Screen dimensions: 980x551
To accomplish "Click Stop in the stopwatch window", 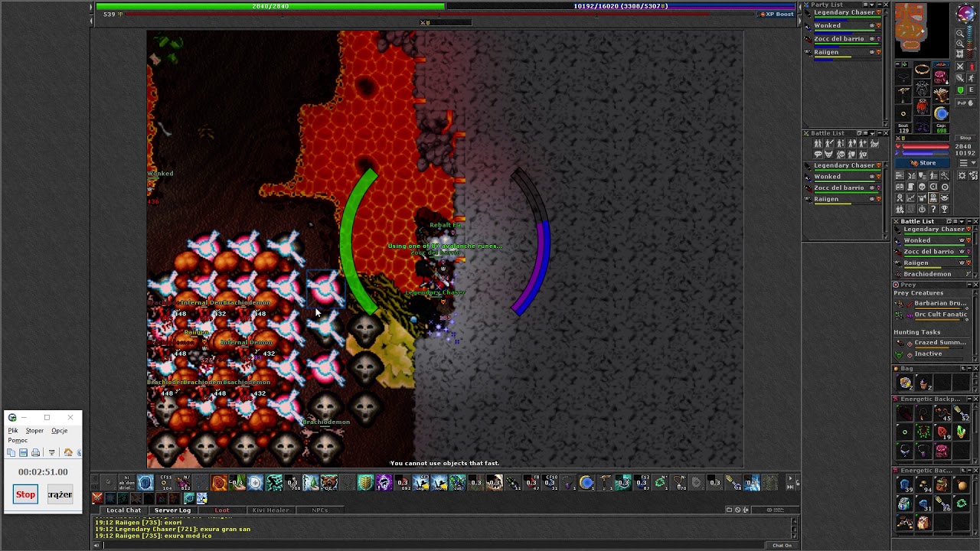I will [25, 494].
